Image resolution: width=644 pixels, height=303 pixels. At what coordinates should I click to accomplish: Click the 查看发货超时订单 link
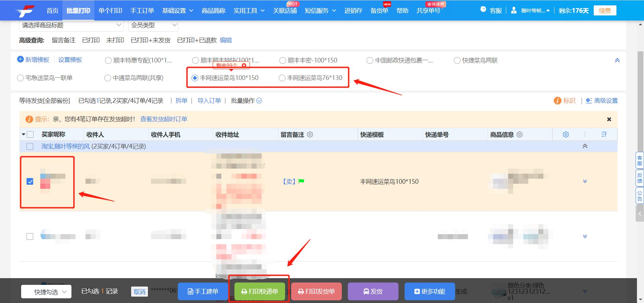164,119
